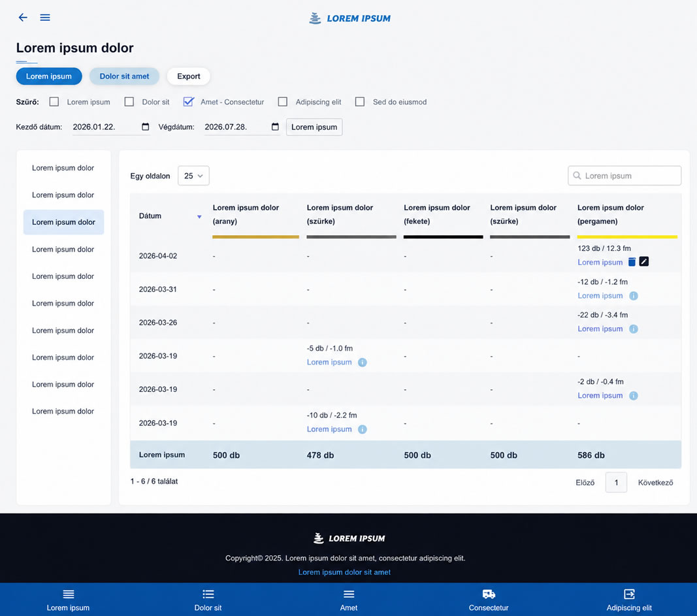The height and width of the screenshot is (616, 697).
Task: Select the highlighted Lorem ipsum dolor sidebar item
Action: pos(63,222)
